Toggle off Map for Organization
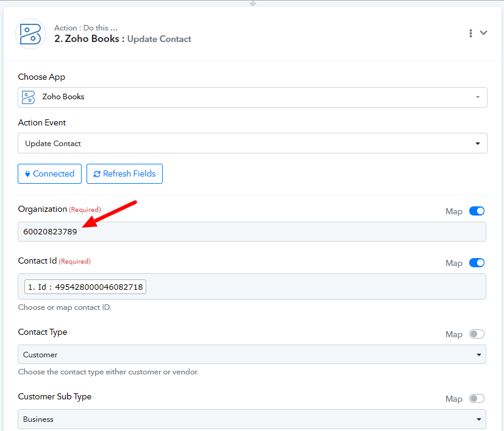 [477, 211]
